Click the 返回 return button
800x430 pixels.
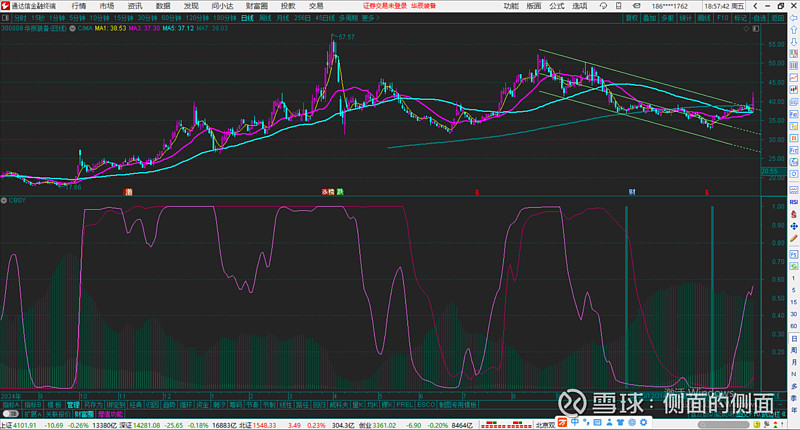[x=777, y=18]
